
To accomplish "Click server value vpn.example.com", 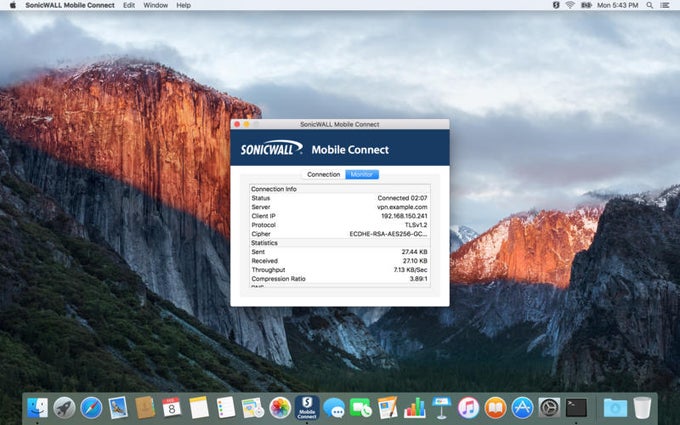I will (x=402, y=207).
